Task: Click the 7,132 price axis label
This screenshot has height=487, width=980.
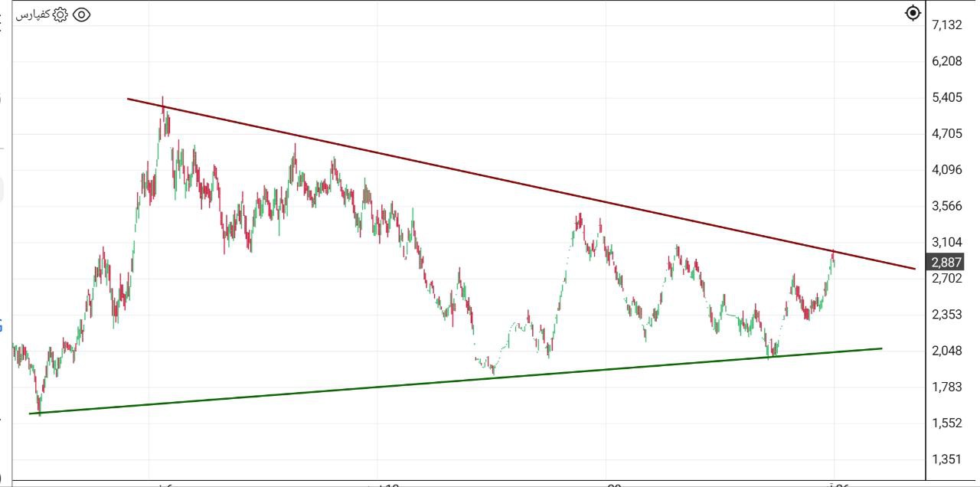Action: (x=946, y=25)
